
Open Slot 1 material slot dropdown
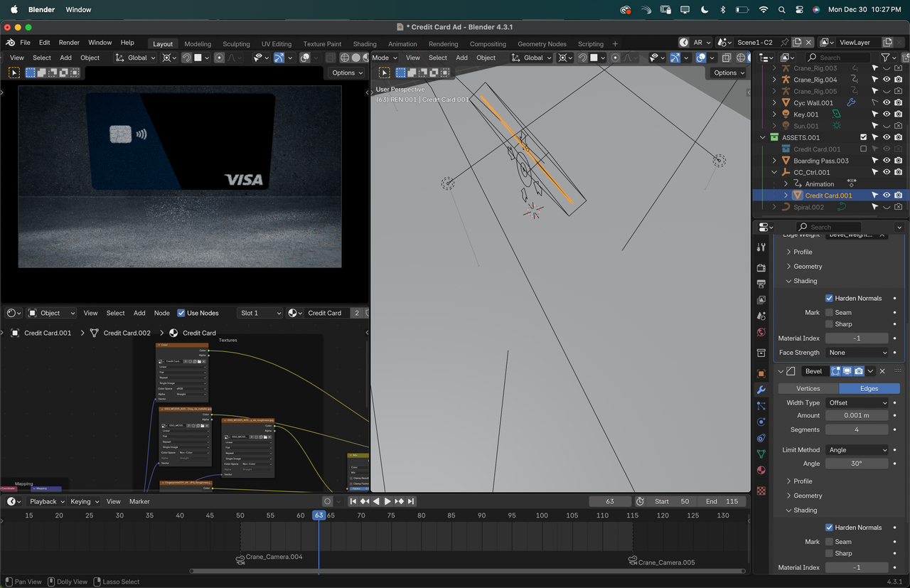(259, 313)
